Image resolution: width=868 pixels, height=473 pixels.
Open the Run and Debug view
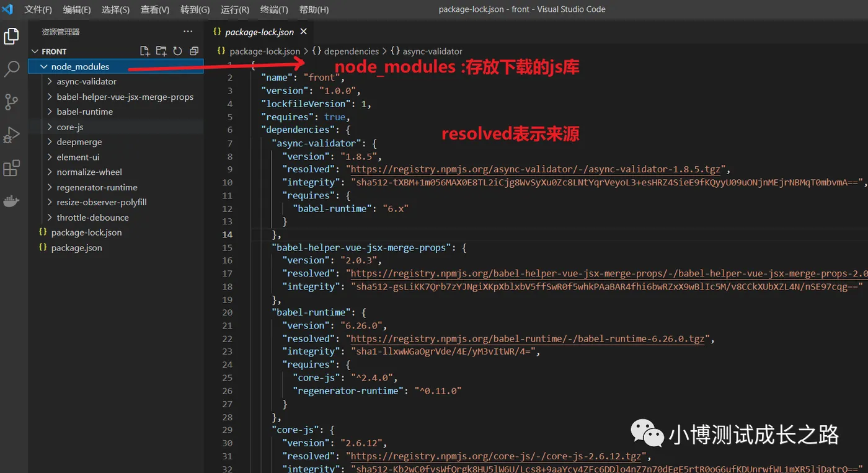11,135
